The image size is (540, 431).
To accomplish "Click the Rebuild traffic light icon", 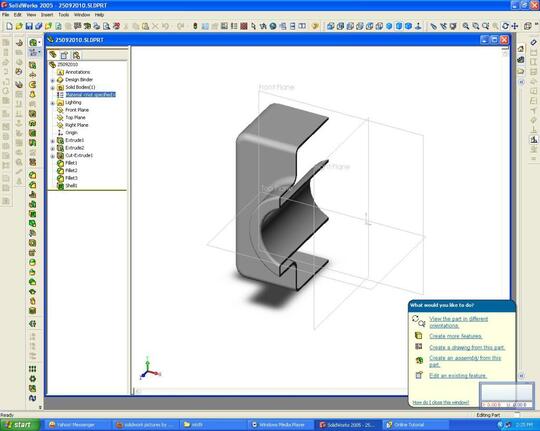I will point(195,26).
